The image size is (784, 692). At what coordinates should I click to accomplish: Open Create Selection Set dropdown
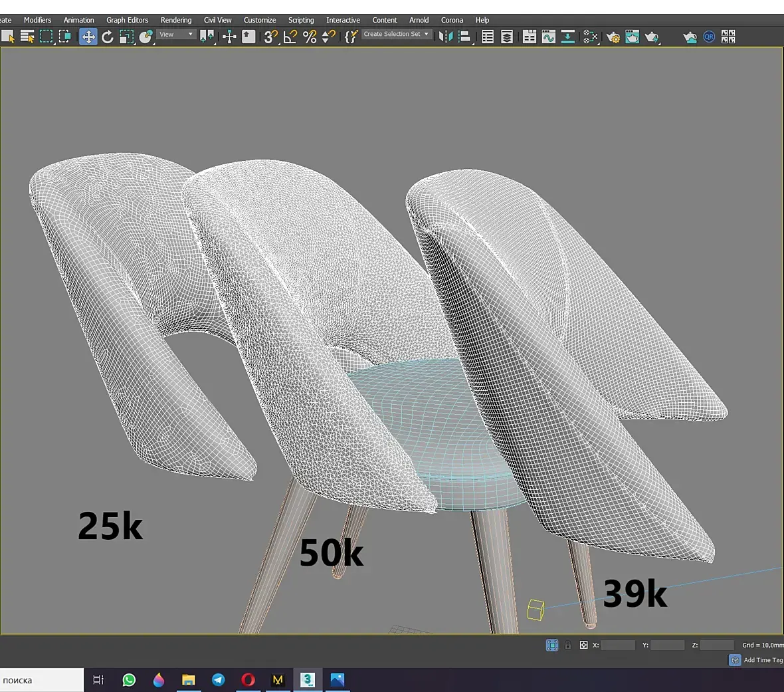(396, 34)
